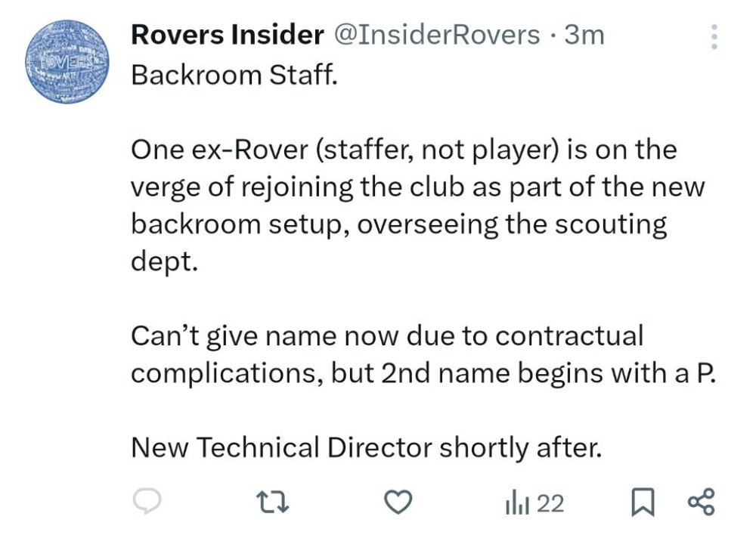Click the view count number 22
Viewport: 756px width, 538px height.
coord(550,503)
